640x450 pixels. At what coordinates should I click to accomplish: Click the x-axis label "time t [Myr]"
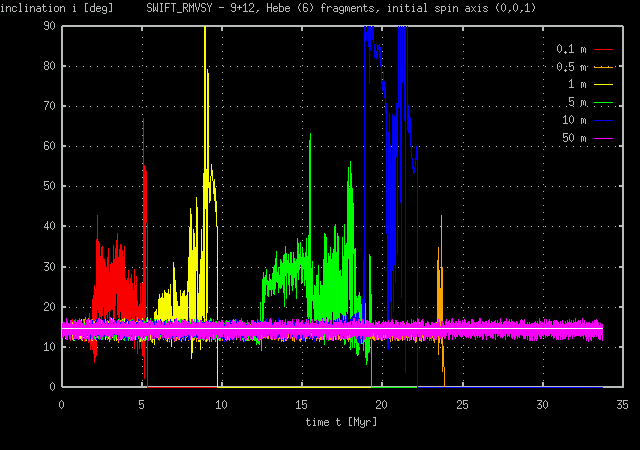[341, 422]
